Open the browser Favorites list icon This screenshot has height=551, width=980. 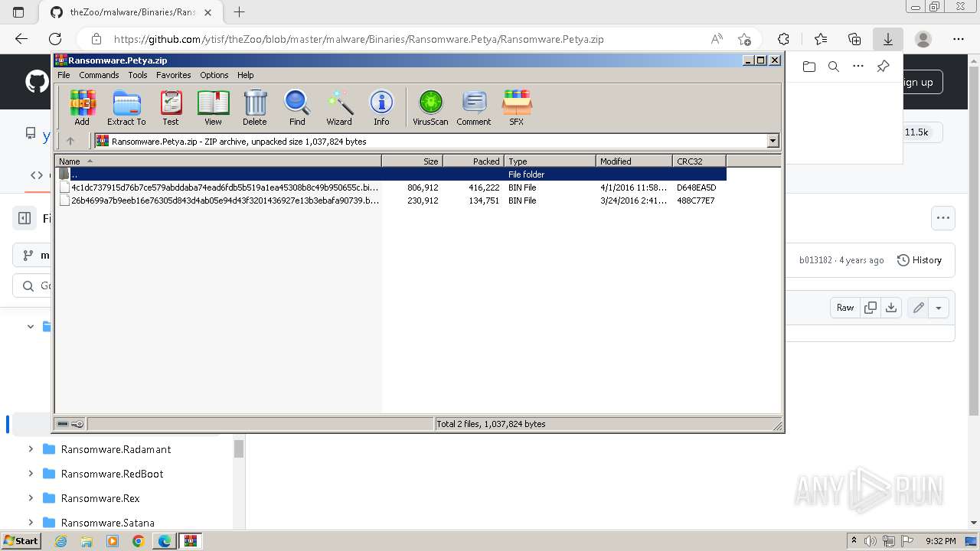pyautogui.click(x=821, y=39)
